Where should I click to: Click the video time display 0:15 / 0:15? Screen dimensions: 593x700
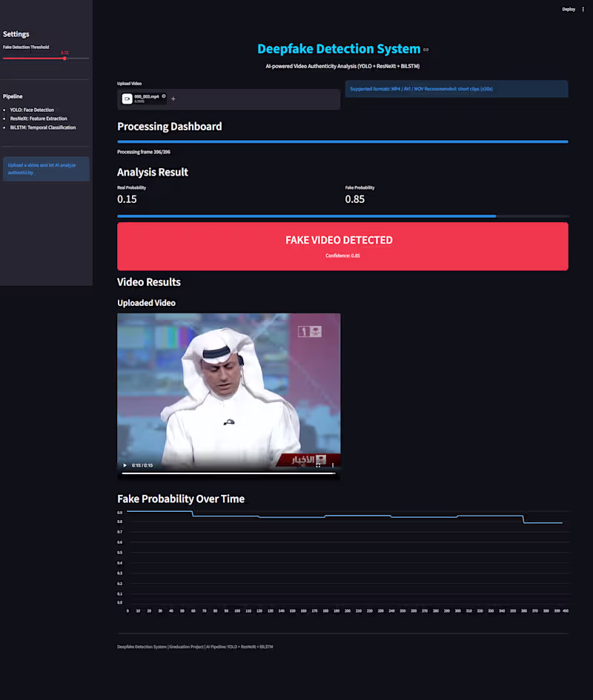click(142, 465)
